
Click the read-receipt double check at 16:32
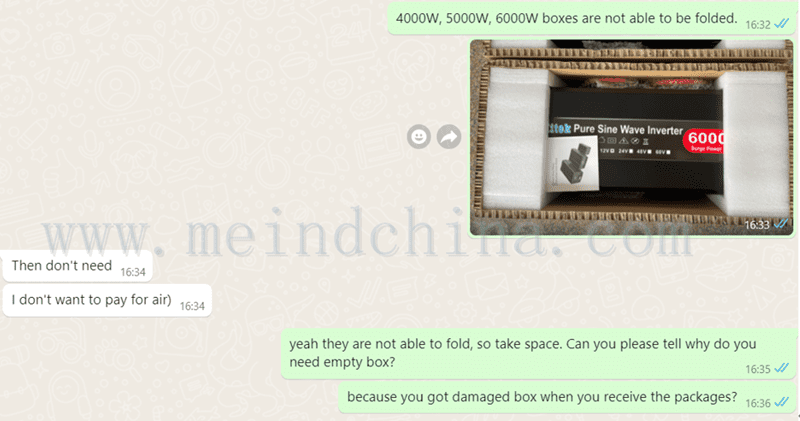click(x=781, y=23)
